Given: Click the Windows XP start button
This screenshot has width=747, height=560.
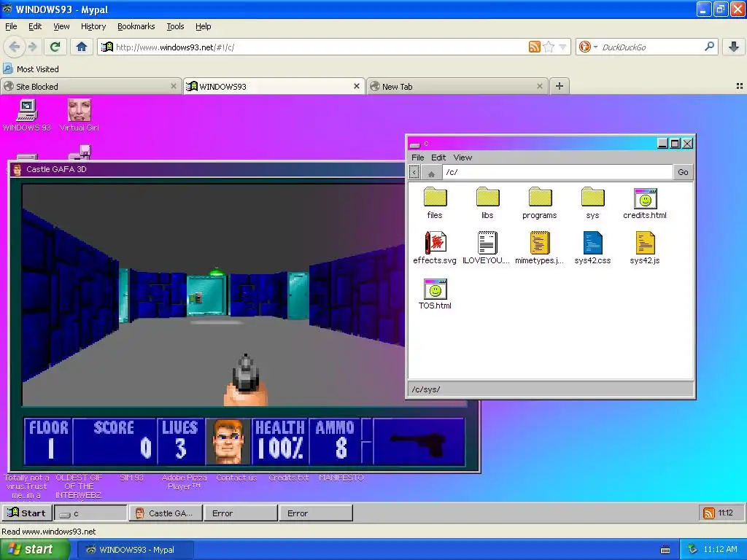Looking at the screenshot, I should (34, 549).
